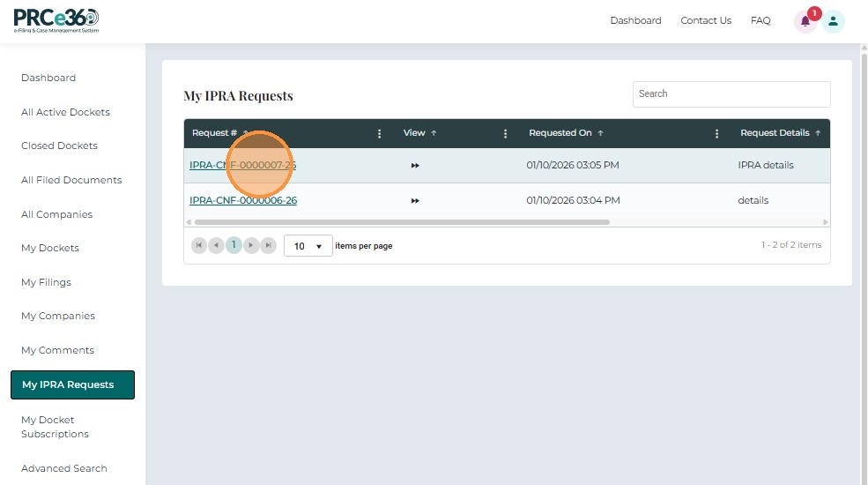
Task: Select My Comments in sidebar
Action: (x=57, y=350)
